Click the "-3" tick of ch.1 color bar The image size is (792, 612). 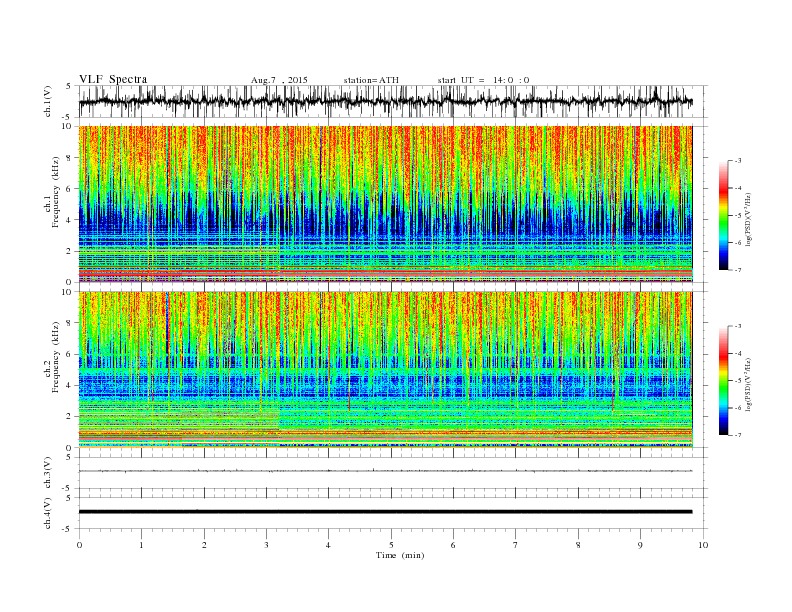738,161
